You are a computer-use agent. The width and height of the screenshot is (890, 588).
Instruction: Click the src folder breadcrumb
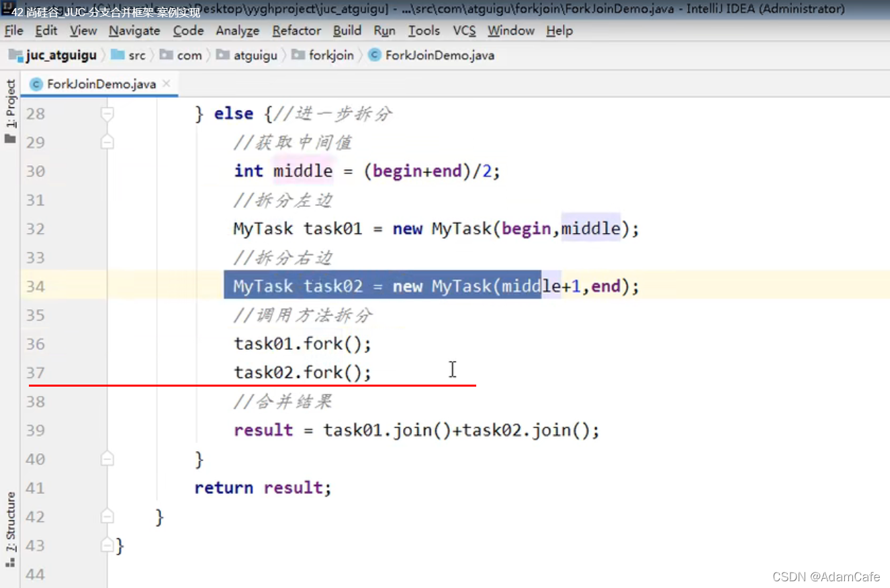[128, 55]
